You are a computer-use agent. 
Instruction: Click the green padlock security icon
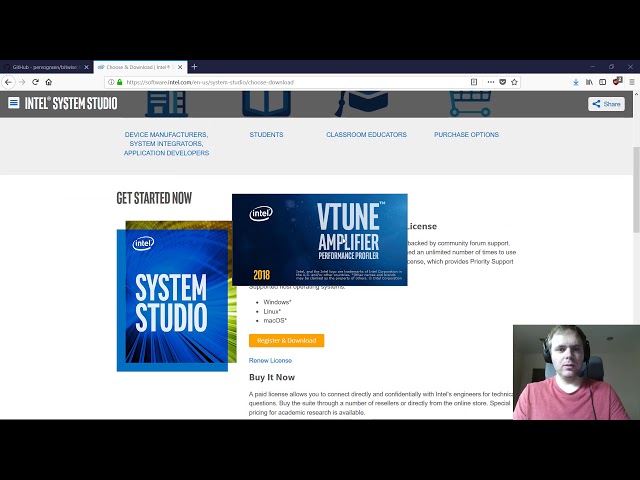(120, 82)
